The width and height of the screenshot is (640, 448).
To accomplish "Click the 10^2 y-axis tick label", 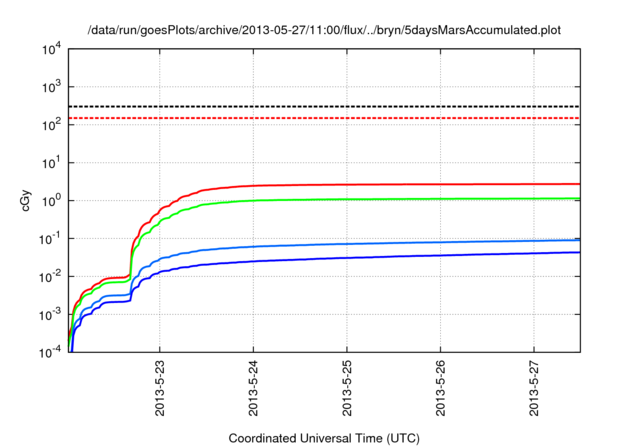I will tap(51, 125).
